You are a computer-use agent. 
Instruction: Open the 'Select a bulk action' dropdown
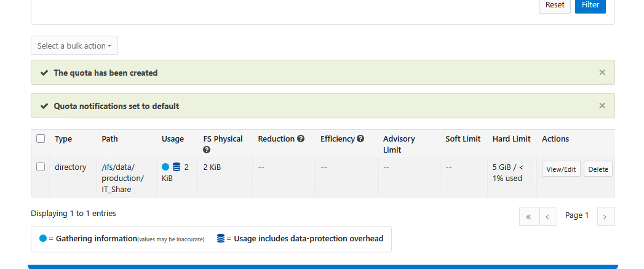[x=74, y=46]
